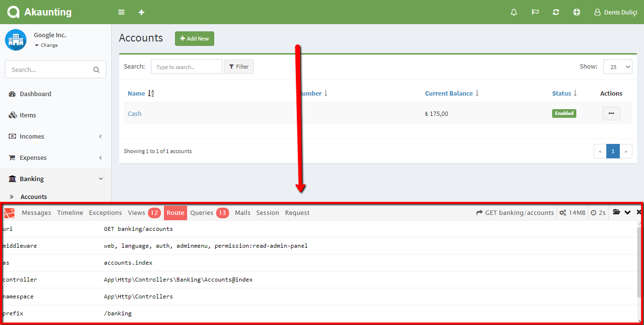The width and height of the screenshot is (644, 325).
Task: Click the middleware values row text
Action: click(x=206, y=246)
